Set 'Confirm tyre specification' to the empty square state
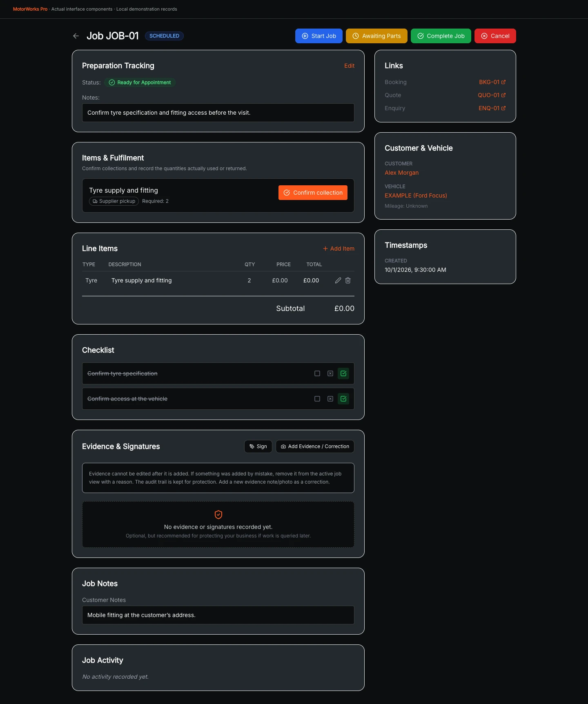 (x=317, y=373)
